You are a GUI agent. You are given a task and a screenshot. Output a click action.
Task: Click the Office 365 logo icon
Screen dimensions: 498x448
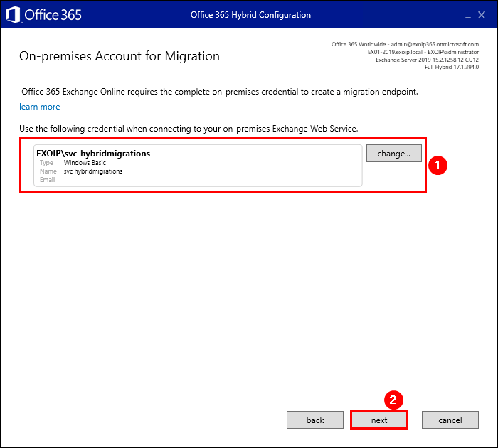(x=14, y=14)
